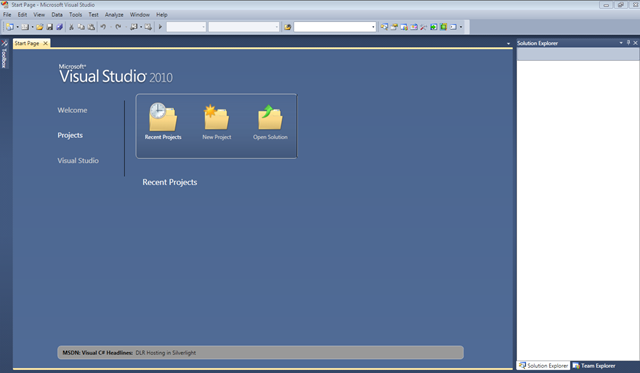Click the Undo arrow toolbar icon
Viewport: 640px width, 373px height.
(x=103, y=27)
